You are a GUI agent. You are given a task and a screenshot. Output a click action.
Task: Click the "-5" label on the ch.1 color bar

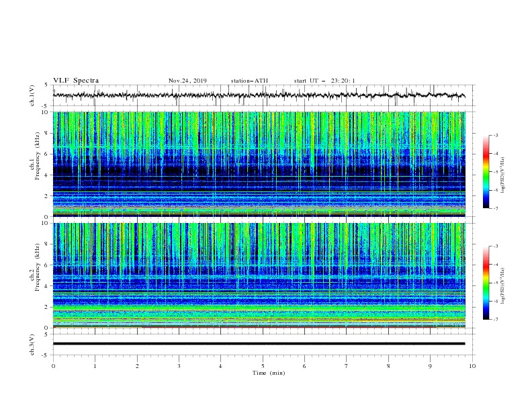click(x=495, y=172)
